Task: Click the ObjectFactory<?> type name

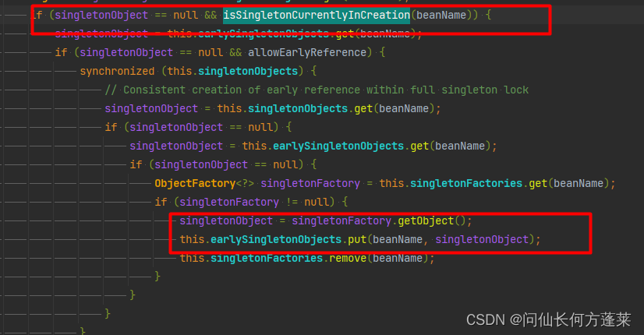Action: (x=204, y=184)
